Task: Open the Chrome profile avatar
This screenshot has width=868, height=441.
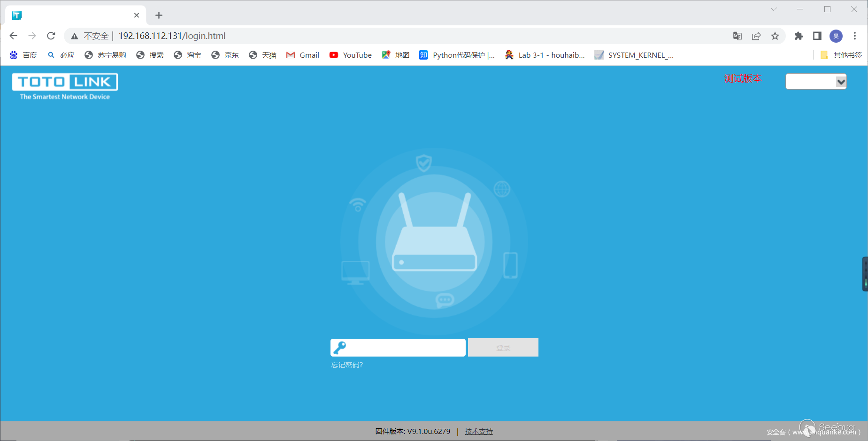Action: click(x=836, y=36)
